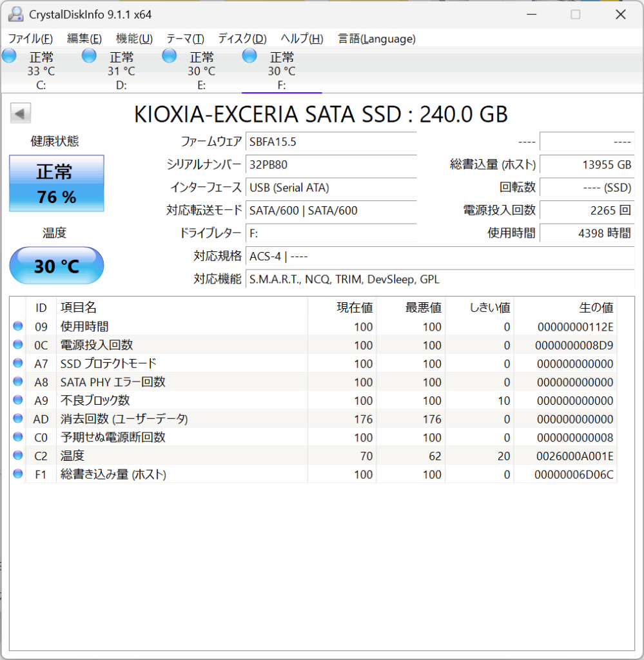Click status orb for 使用時間 row
Image resolution: width=644 pixels, height=660 pixels.
(x=17, y=326)
